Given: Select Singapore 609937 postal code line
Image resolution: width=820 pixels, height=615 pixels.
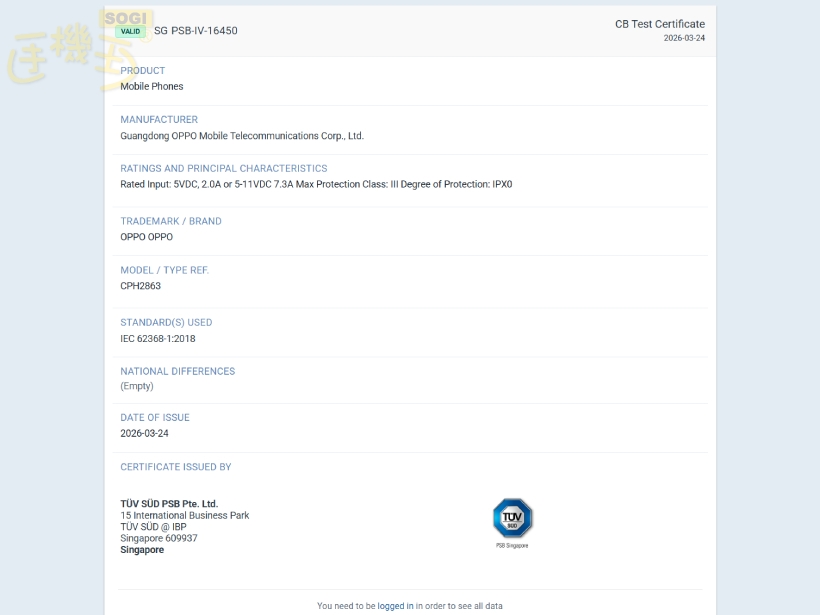Looking at the screenshot, I should (159, 539).
